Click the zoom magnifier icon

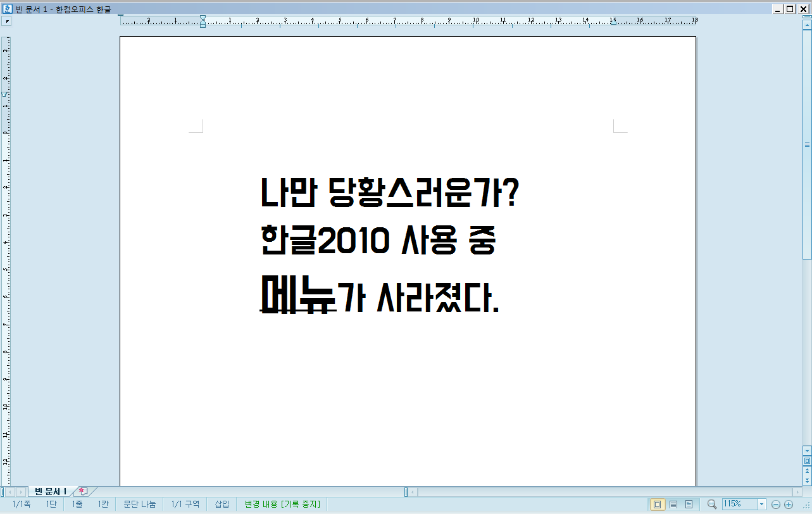click(x=712, y=504)
